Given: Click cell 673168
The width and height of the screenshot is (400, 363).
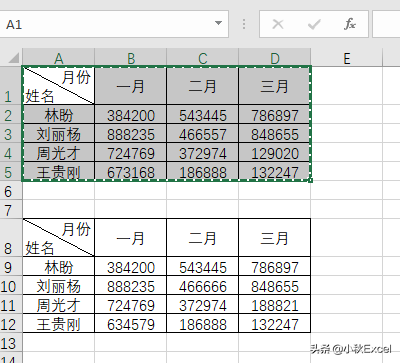Looking at the screenshot, I should point(131,171).
